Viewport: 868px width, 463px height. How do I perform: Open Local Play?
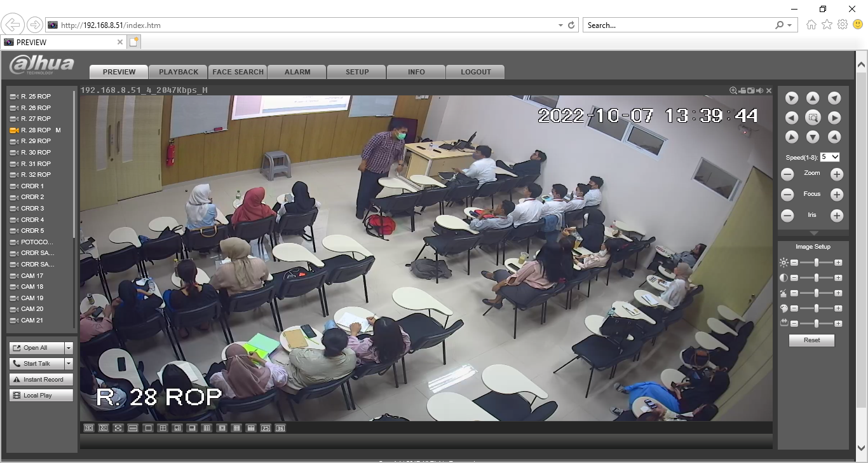coord(41,396)
